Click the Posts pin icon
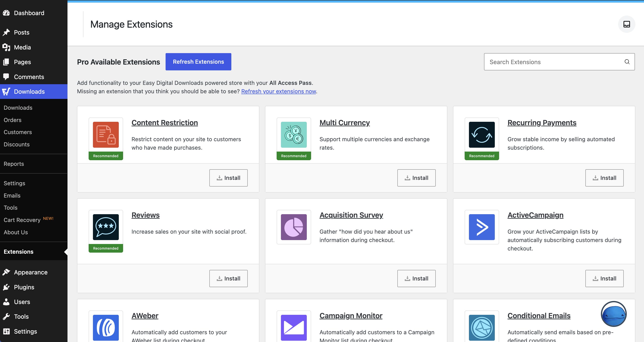The image size is (644, 342). point(6,32)
